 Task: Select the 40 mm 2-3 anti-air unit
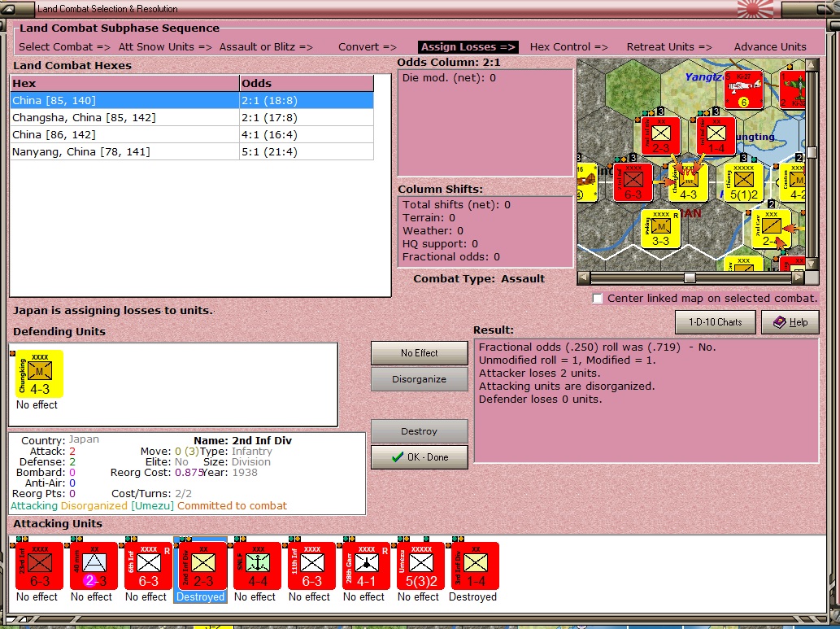coord(94,566)
